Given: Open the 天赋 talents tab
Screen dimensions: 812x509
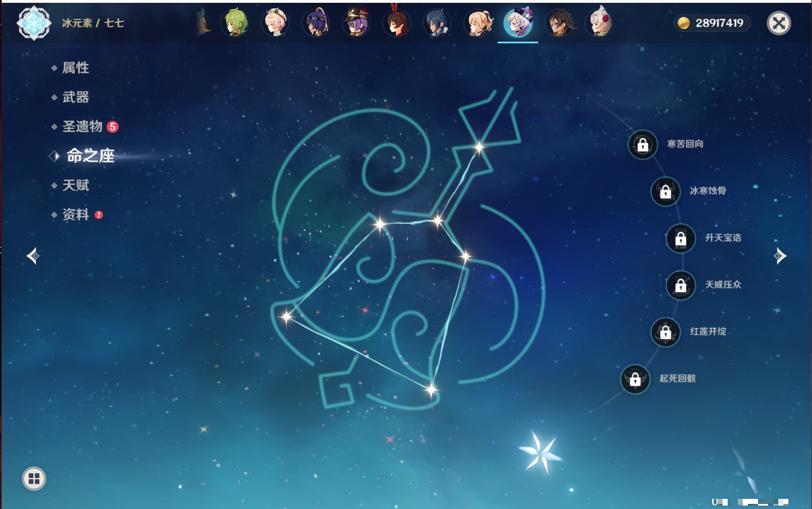Looking at the screenshot, I should (75, 185).
